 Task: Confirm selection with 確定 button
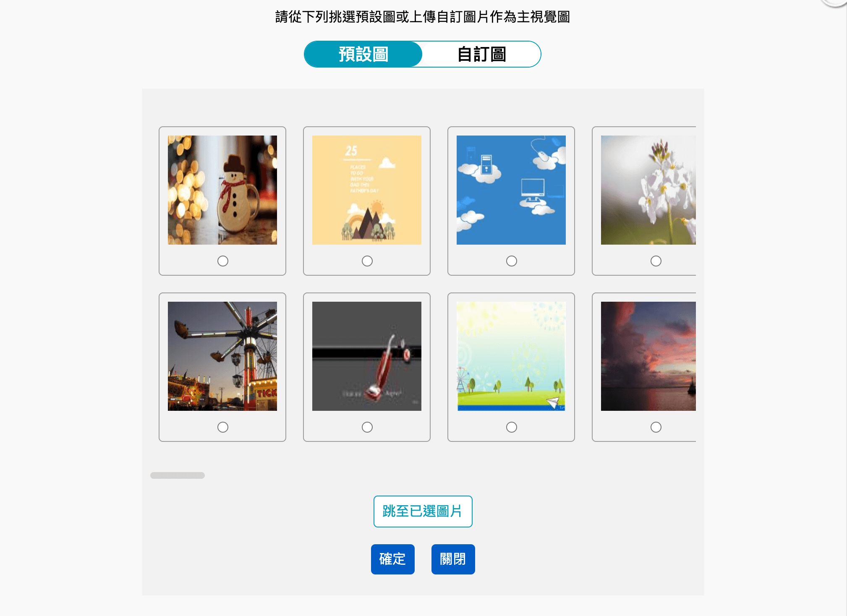(x=392, y=559)
